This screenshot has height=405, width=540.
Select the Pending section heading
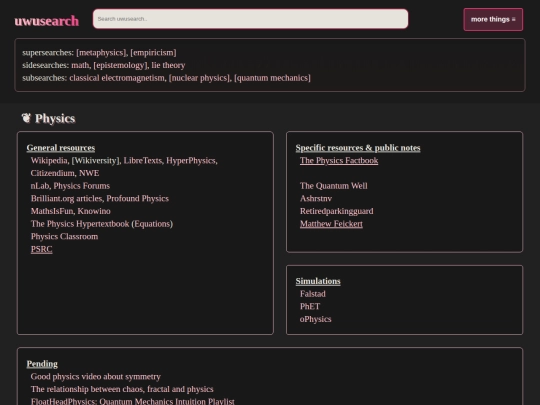[x=42, y=364]
